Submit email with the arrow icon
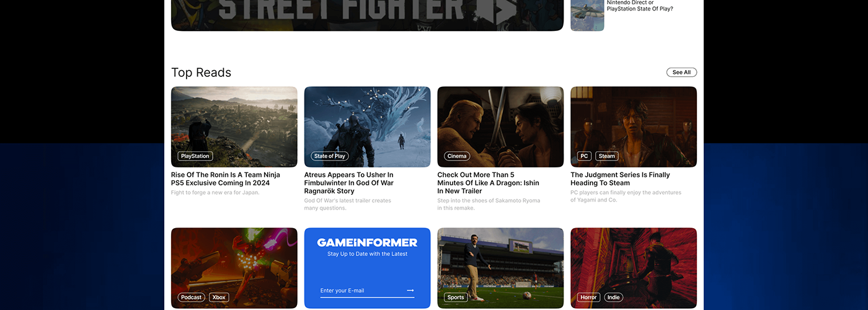This screenshot has width=868, height=310. click(410, 290)
